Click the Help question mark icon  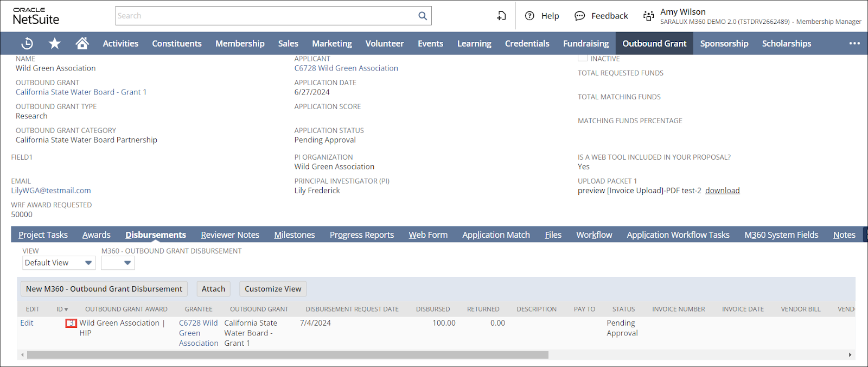(x=529, y=16)
